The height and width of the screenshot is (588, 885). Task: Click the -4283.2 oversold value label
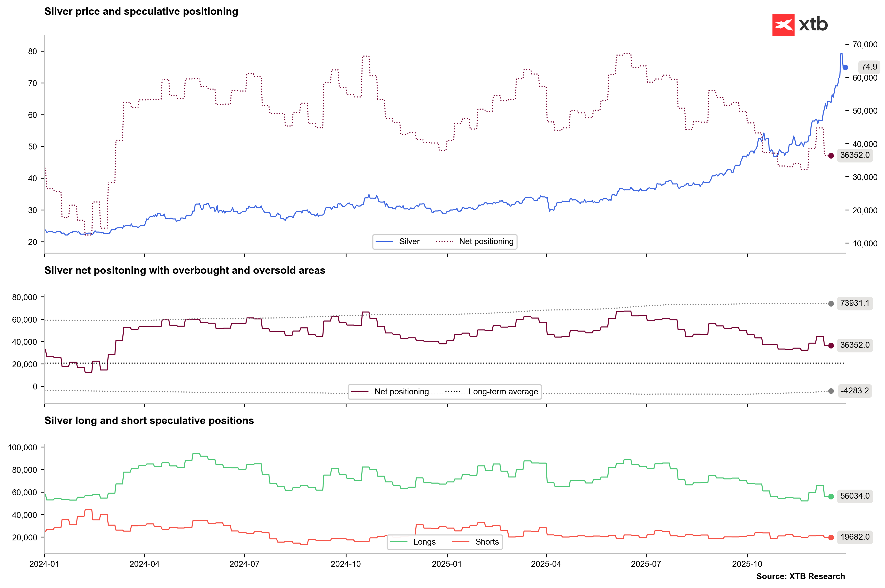(x=855, y=391)
